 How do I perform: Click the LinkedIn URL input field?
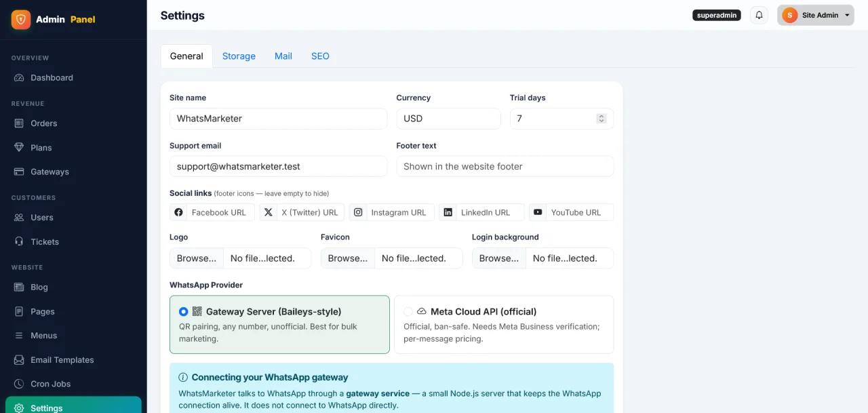490,212
